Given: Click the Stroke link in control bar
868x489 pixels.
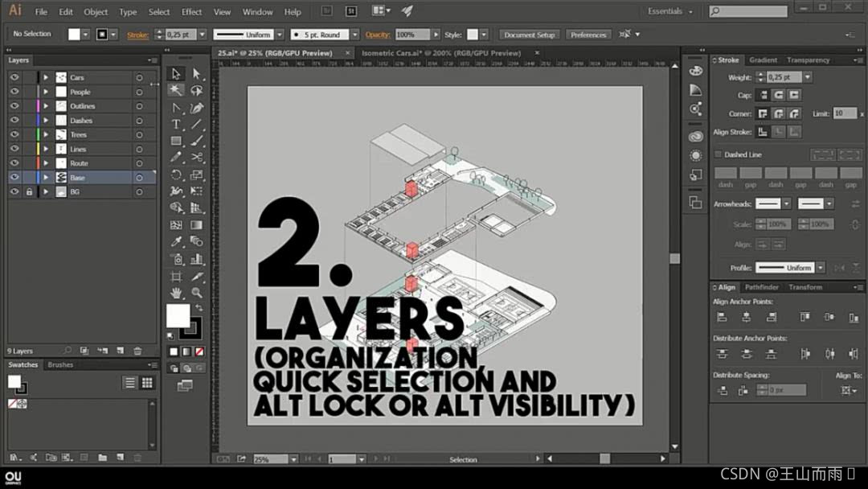Looking at the screenshot, I should (x=138, y=35).
